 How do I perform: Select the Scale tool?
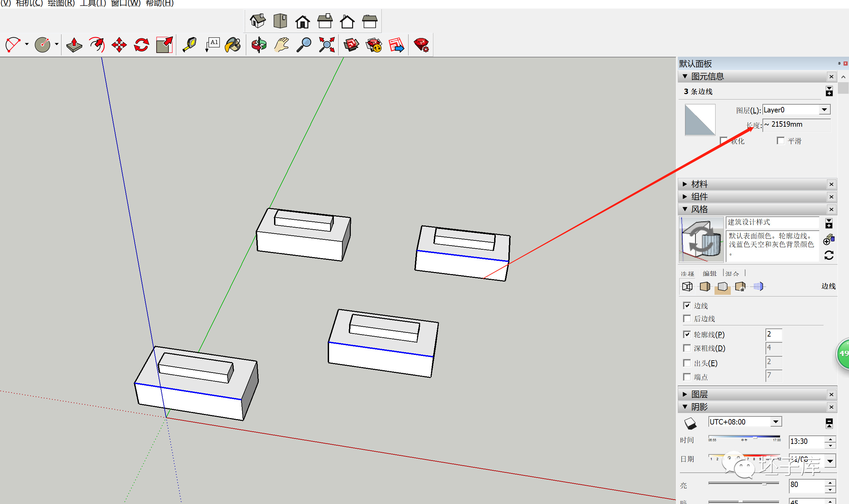pos(164,44)
